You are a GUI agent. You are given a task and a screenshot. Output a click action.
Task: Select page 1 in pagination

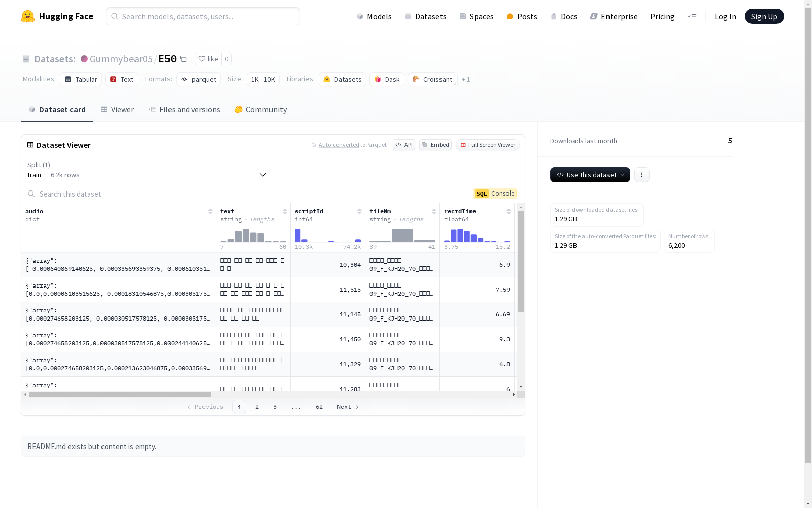click(x=239, y=407)
